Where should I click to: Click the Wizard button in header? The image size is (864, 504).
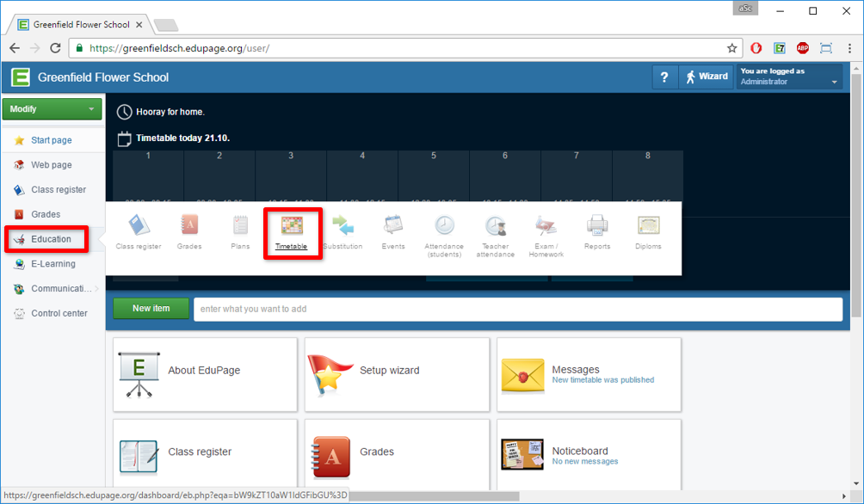coord(707,77)
